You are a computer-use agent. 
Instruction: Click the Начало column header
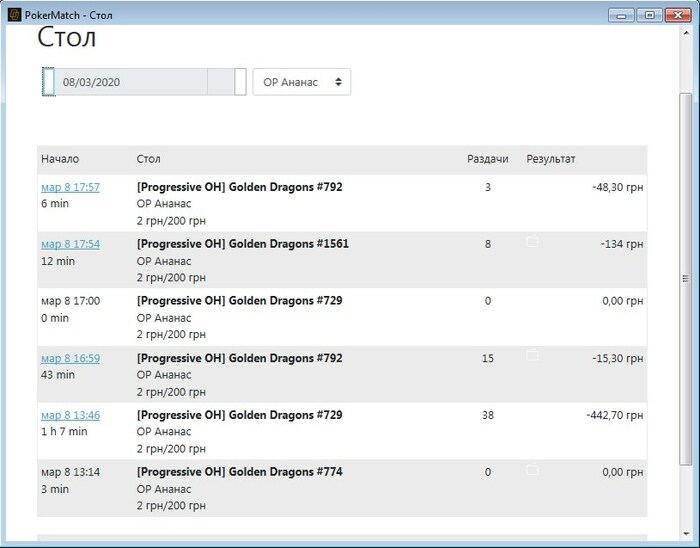[x=60, y=159]
